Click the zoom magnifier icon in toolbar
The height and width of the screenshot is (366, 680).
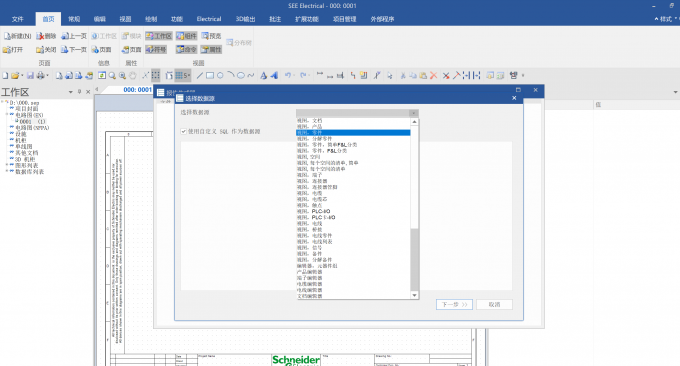(x=112, y=75)
